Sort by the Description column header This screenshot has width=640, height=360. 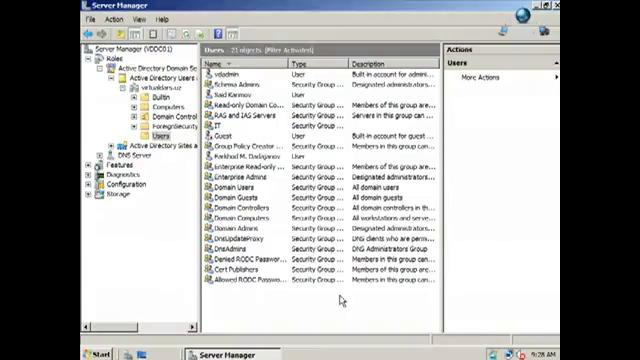point(394,64)
